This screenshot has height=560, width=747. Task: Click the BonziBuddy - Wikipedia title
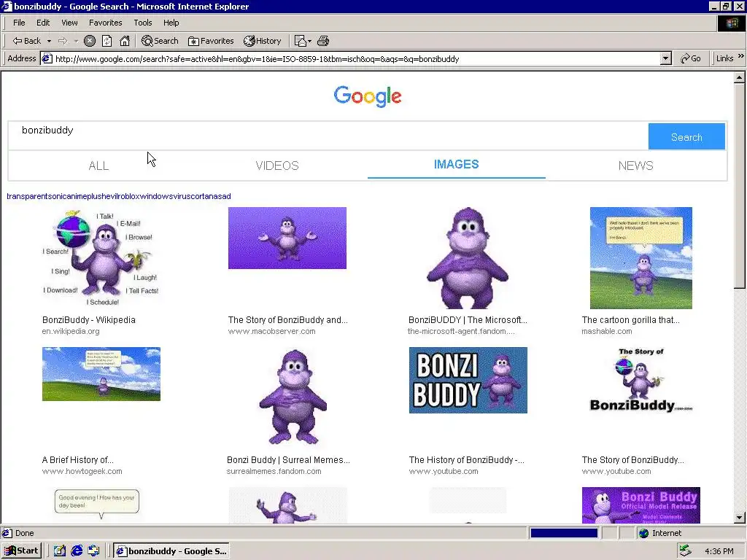click(88, 320)
